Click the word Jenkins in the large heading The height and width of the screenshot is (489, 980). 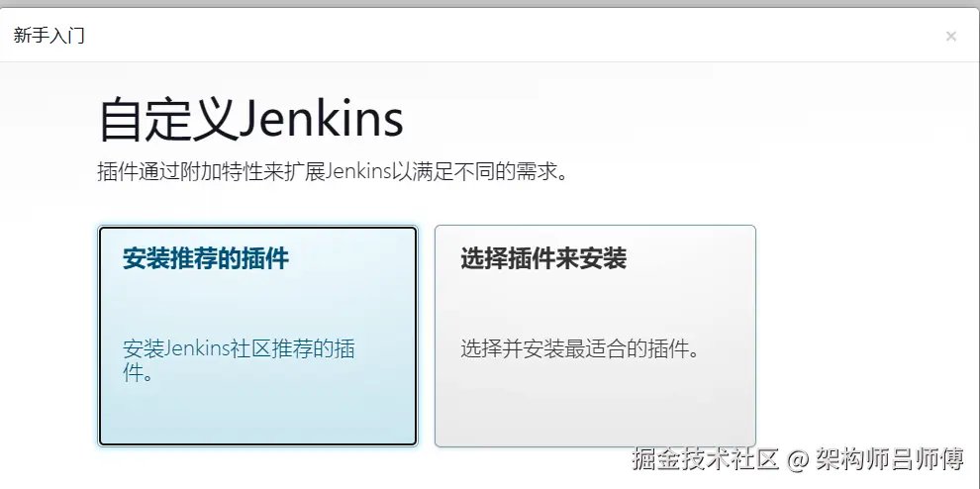pos(322,119)
